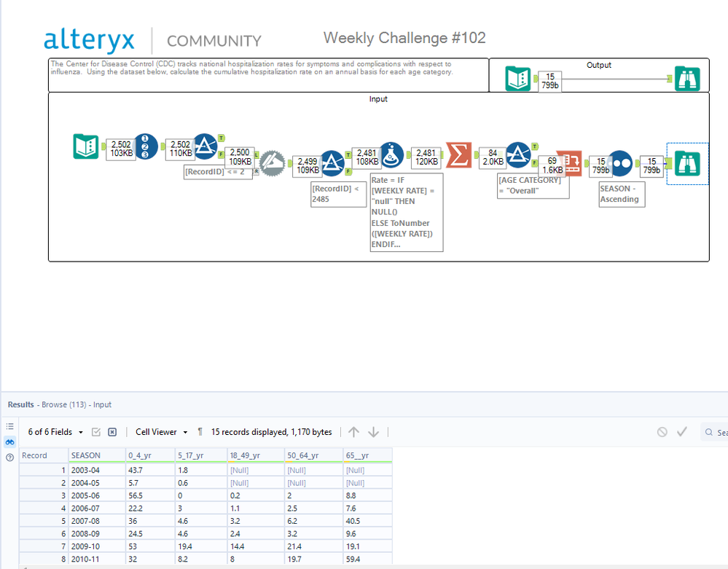Open the 6 of 6 Fields dropdown
728x569 pixels.
click(55, 432)
